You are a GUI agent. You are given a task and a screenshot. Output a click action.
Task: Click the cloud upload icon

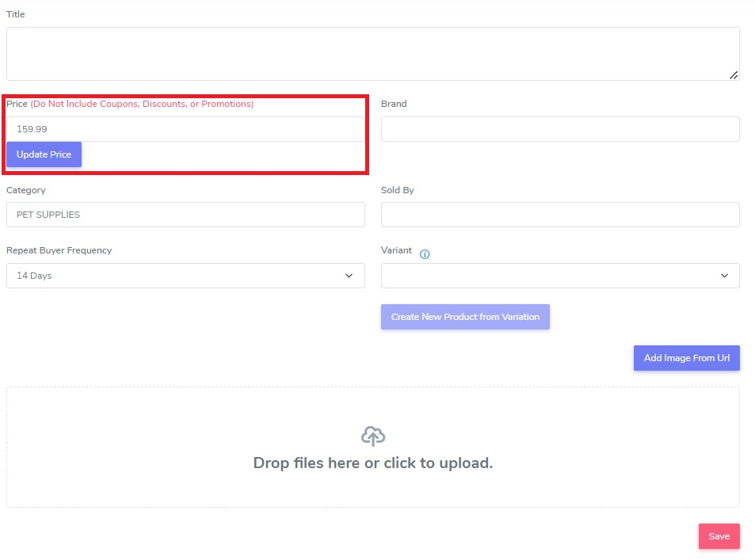[x=373, y=436]
